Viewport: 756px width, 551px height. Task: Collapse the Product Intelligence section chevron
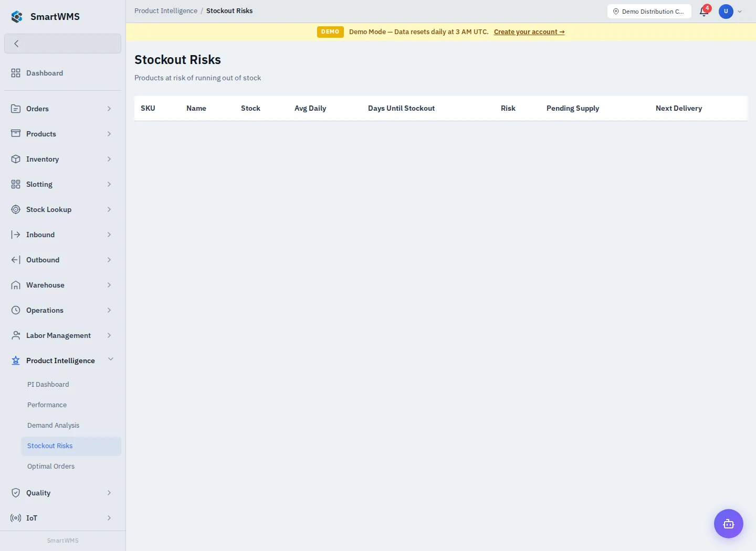pos(111,359)
